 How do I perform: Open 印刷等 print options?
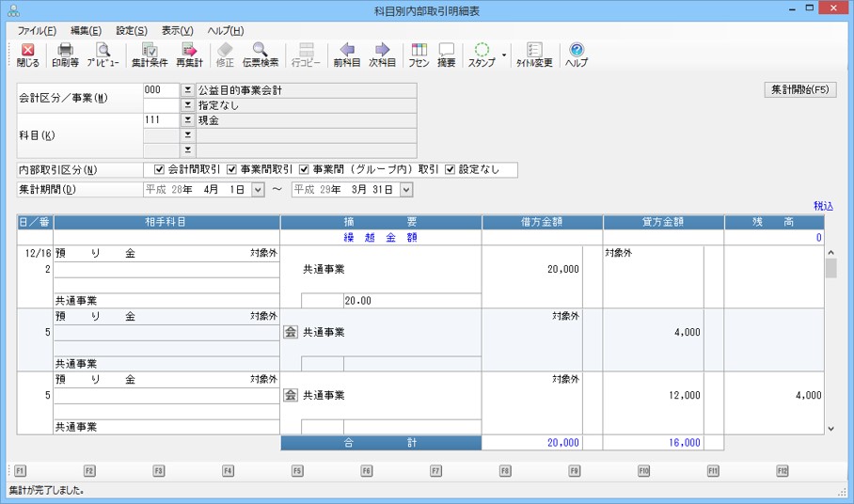[x=66, y=55]
